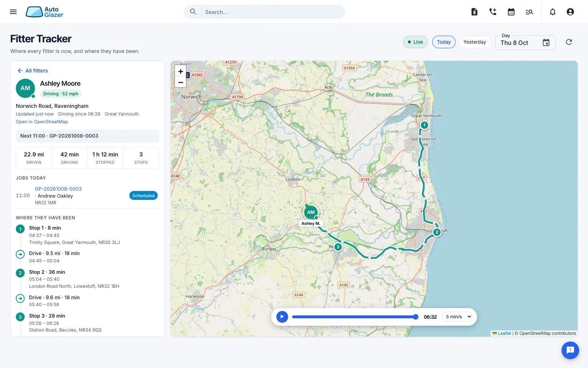Zoom out on the map
Viewport: 588px width, 368px height.
coord(180,82)
